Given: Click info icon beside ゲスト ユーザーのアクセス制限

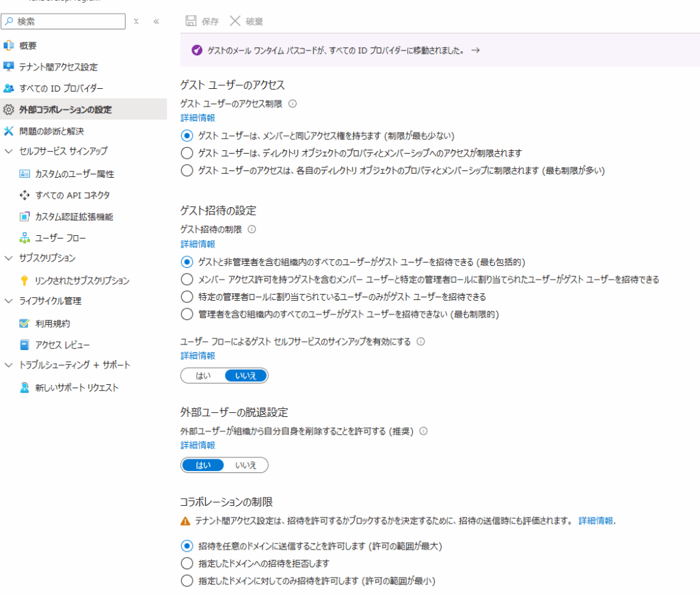Looking at the screenshot, I should pyautogui.click(x=293, y=104).
